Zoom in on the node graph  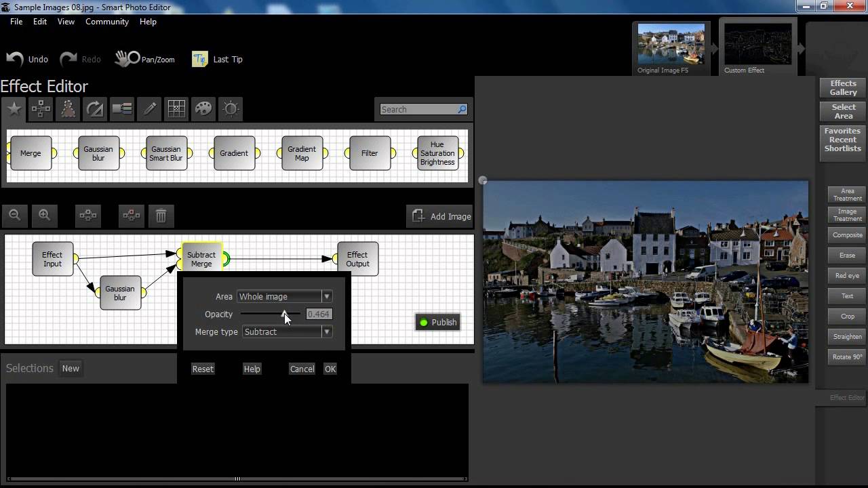coord(44,216)
